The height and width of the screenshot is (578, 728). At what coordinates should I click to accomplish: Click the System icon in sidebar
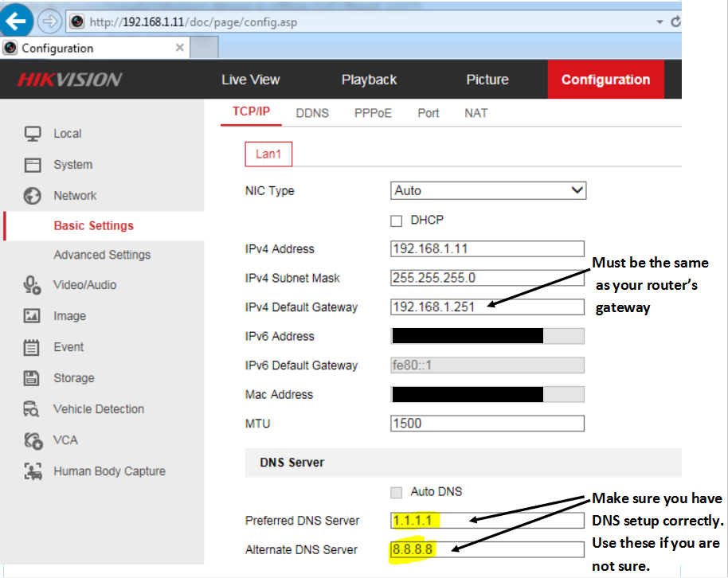(32, 165)
